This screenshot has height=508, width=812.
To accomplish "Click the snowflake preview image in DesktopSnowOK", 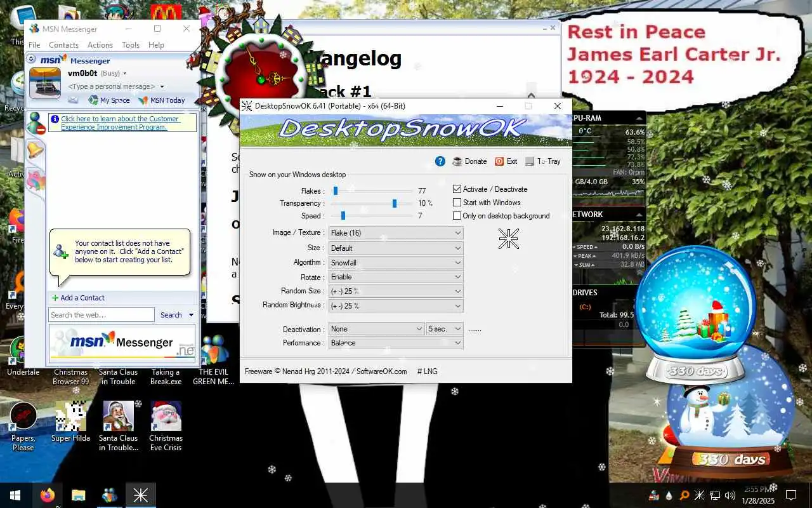I will click(508, 239).
